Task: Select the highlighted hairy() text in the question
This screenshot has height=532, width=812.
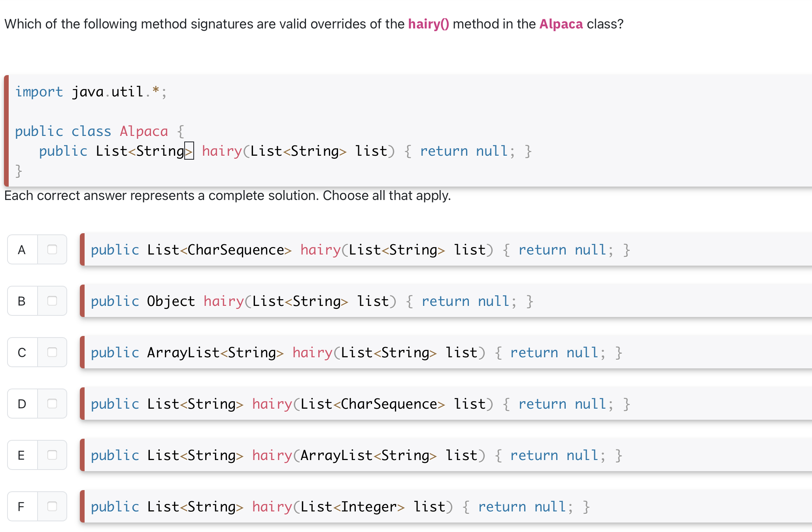Action: point(428,24)
